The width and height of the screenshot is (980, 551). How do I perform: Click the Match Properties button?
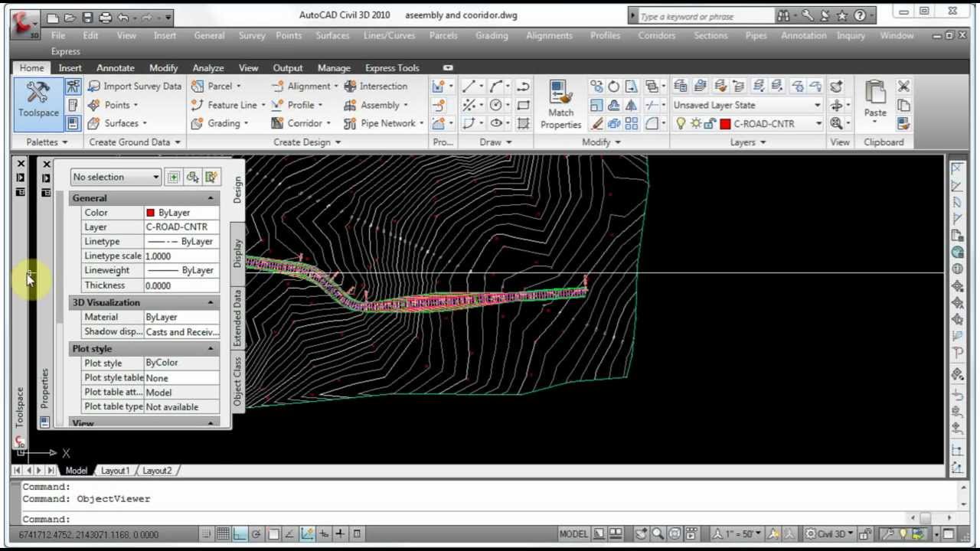click(x=560, y=105)
